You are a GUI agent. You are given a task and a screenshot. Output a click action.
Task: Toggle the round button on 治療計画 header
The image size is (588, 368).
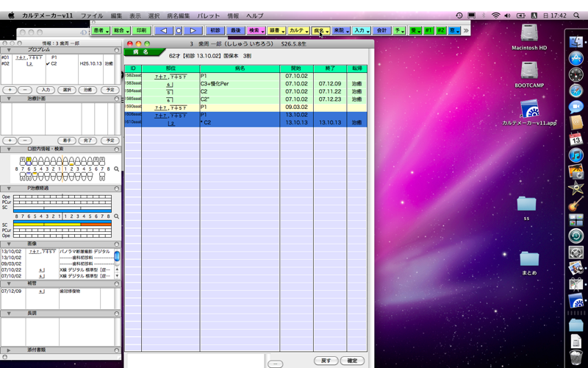click(x=116, y=98)
